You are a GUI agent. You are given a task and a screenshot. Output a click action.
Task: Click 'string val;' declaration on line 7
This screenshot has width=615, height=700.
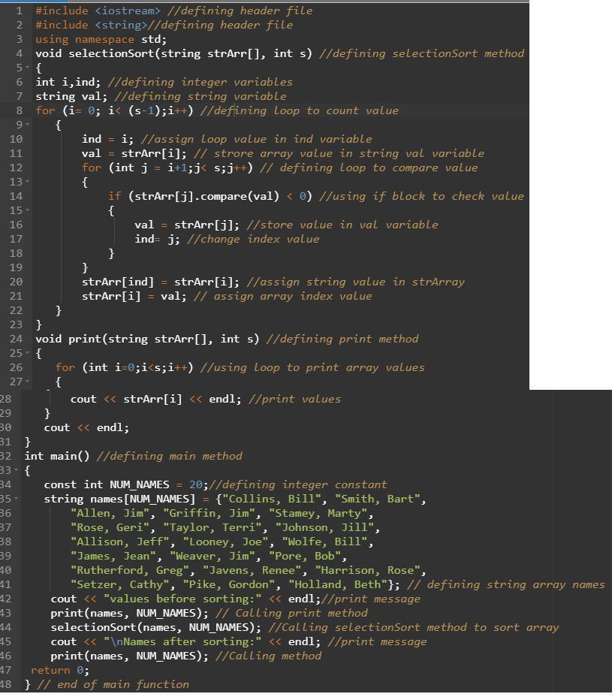coord(71,96)
